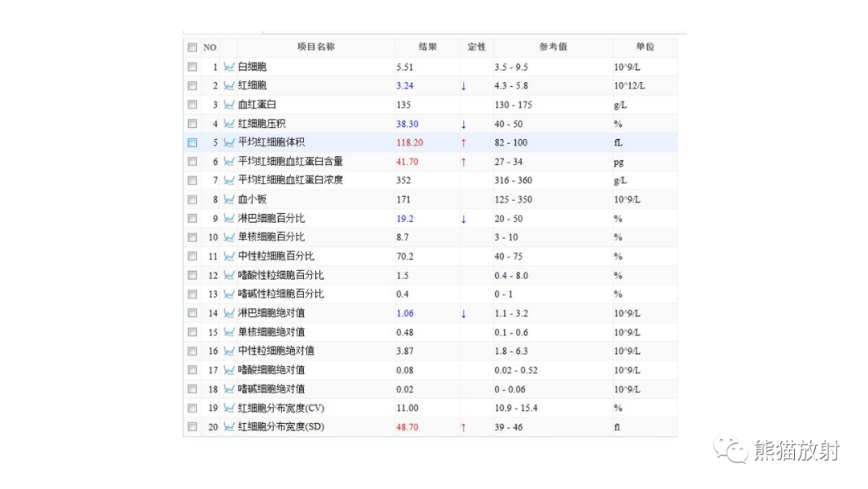Open trend chart icon for 红细胞
The image size is (868, 489).
point(228,85)
